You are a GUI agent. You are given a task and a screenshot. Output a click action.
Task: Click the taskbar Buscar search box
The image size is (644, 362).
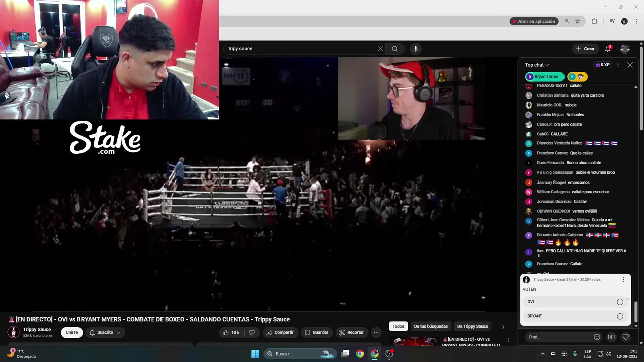(300, 354)
